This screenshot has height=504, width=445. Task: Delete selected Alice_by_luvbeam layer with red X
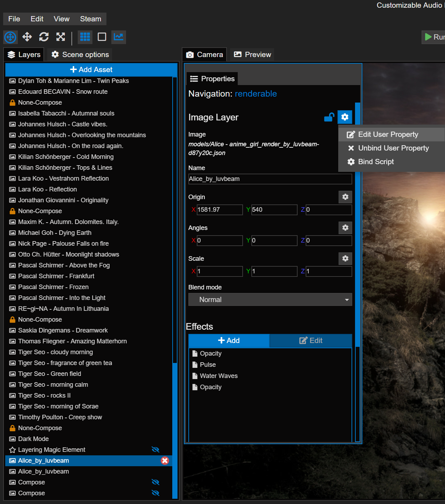coord(165,461)
